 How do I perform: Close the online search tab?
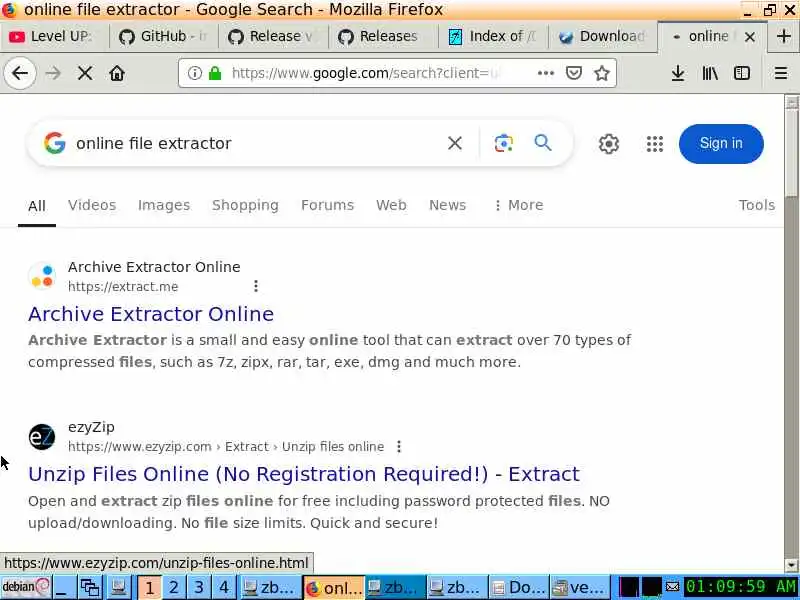click(x=749, y=37)
